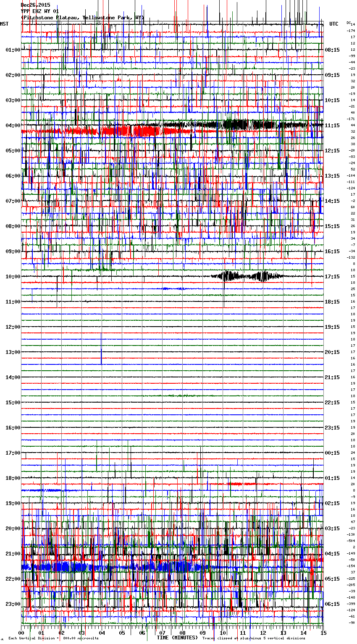
Task: Click the 14:15 UTC time label
Action: [332, 201]
